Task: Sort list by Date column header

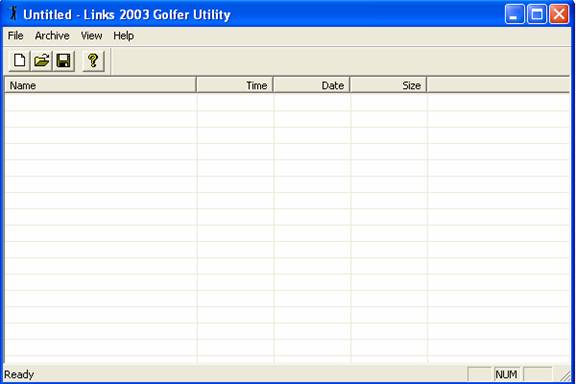Action: [x=312, y=85]
